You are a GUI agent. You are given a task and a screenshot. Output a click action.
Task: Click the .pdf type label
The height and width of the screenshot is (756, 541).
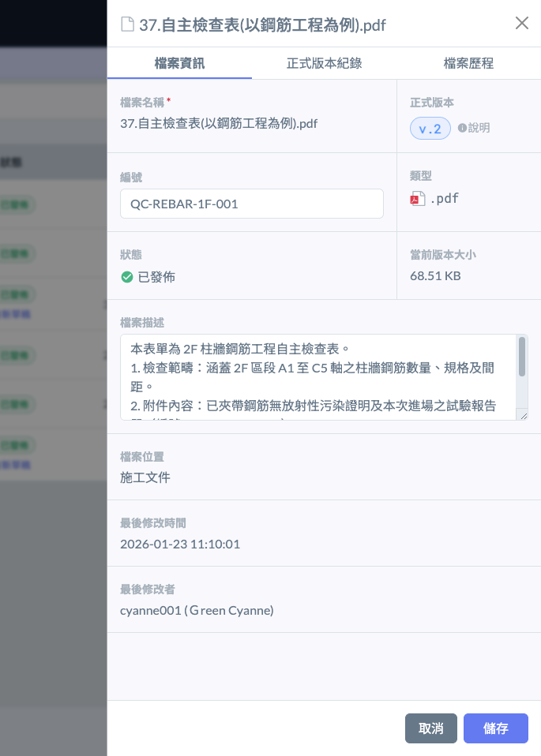[x=444, y=199]
